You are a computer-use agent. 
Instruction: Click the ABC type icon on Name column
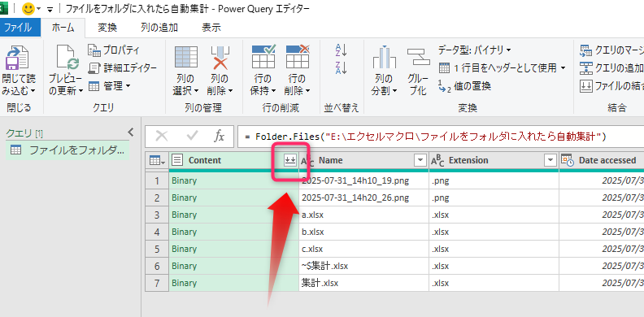(x=308, y=161)
